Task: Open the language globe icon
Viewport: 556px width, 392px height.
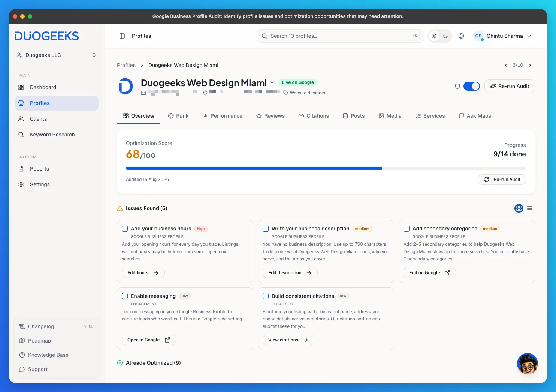Action: click(x=461, y=36)
